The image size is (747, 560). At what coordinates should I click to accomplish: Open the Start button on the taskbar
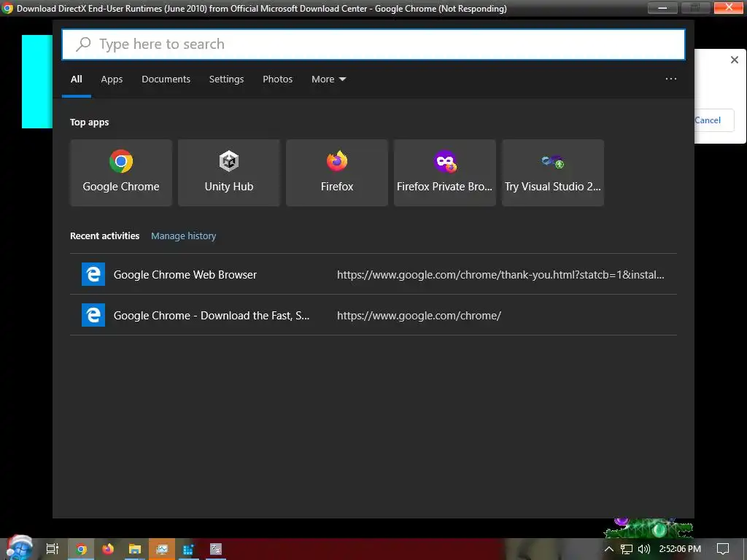point(19,548)
